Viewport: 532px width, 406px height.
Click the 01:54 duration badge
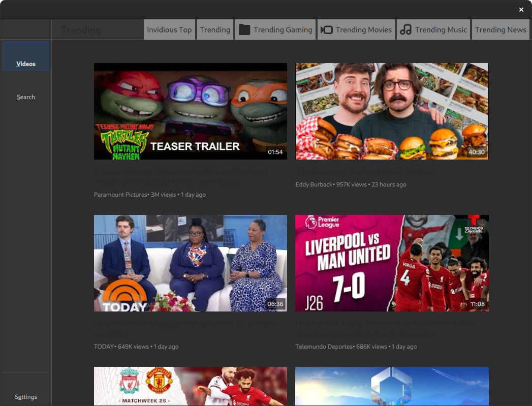[275, 152]
